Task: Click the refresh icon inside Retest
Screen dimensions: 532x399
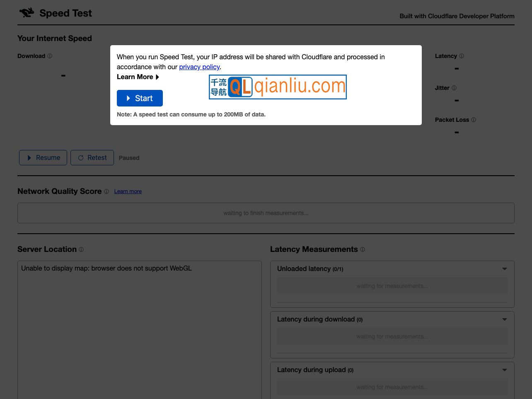Action: click(x=80, y=157)
